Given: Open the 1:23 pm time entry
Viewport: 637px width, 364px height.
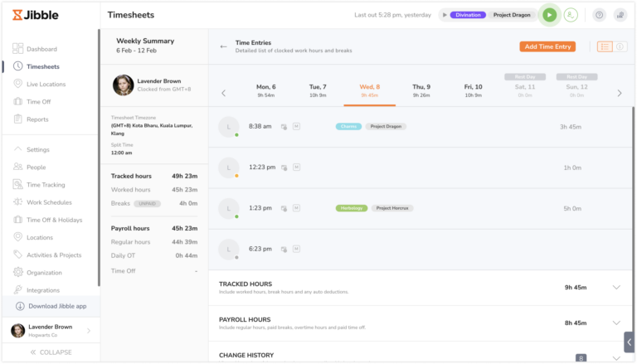Looking at the screenshot, I should tap(421, 208).
